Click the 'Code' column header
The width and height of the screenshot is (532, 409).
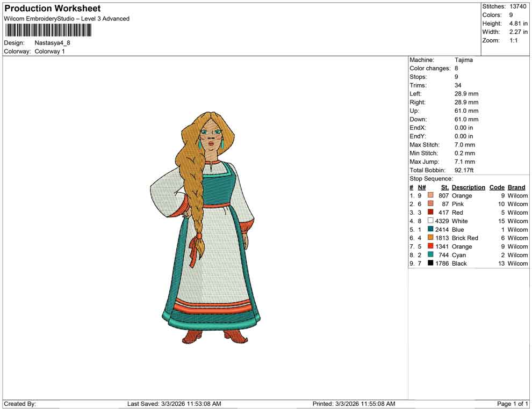tap(497, 187)
